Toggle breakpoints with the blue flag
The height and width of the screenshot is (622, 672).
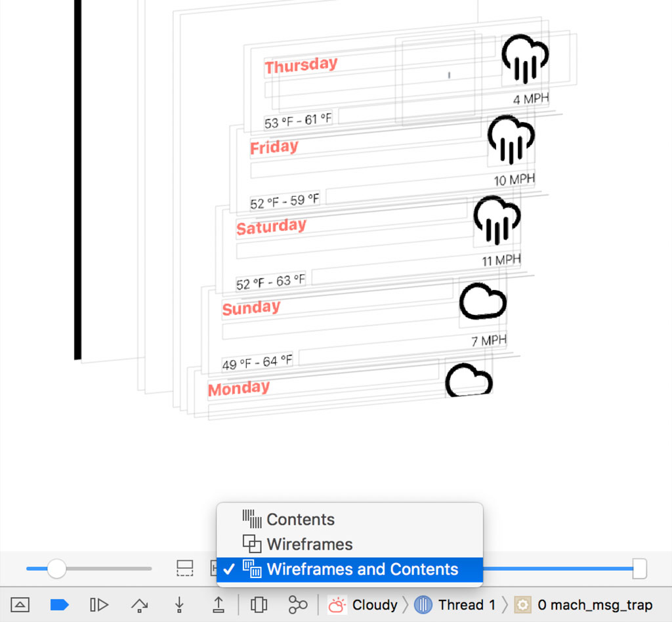[59, 604]
